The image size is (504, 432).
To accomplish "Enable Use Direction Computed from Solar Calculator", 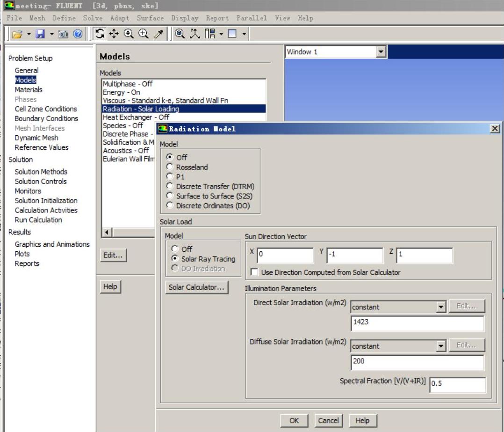I will (x=254, y=272).
